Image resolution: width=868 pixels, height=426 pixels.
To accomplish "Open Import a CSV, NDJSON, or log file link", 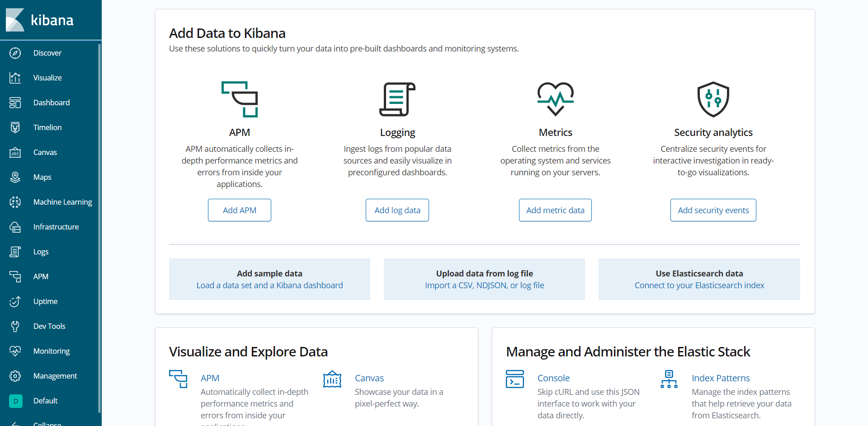I will [x=485, y=286].
